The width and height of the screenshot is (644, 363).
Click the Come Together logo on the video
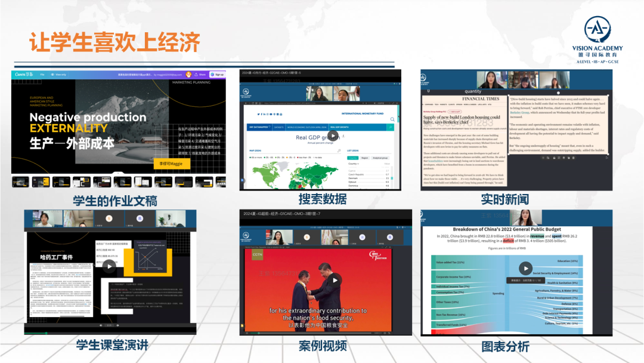[378, 256]
